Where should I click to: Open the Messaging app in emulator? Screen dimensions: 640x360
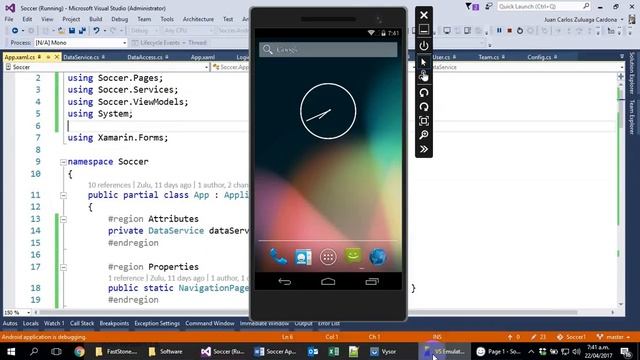tap(353, 256)
